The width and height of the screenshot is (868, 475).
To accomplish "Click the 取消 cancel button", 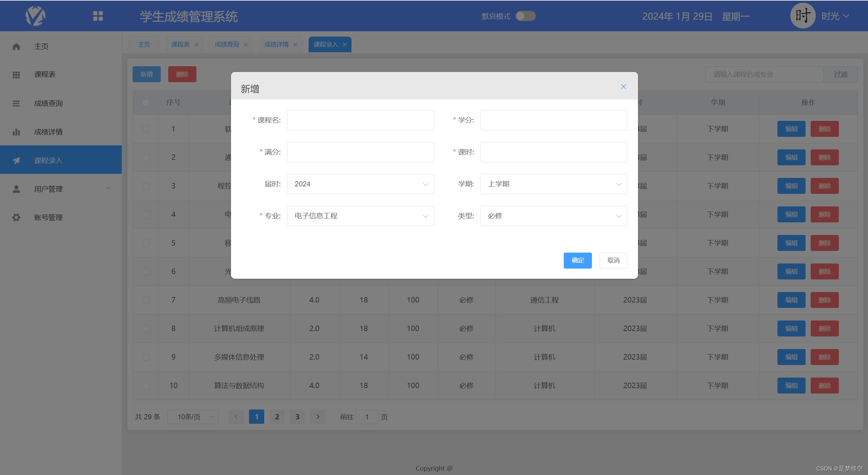I will [x=613, y=260].
